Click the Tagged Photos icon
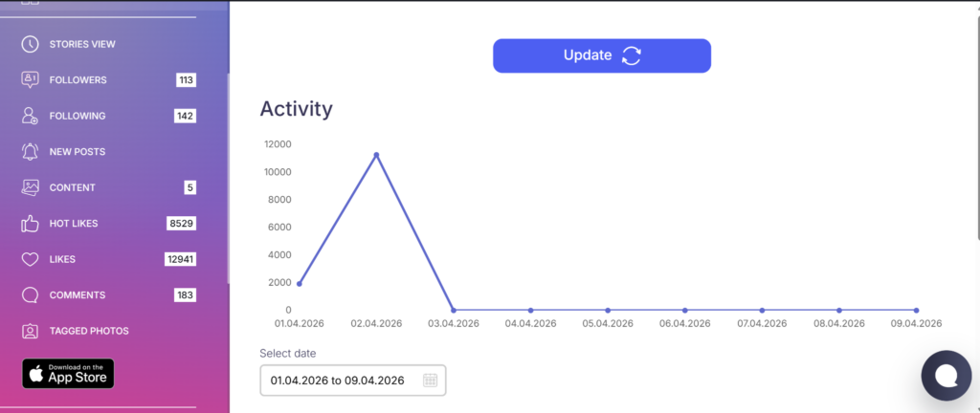Viewport: 980px width, 413px height. 31,331
